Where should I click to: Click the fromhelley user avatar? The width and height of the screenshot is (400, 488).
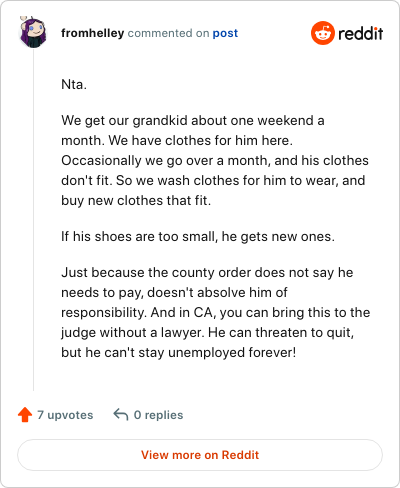(x=32, y=32)
